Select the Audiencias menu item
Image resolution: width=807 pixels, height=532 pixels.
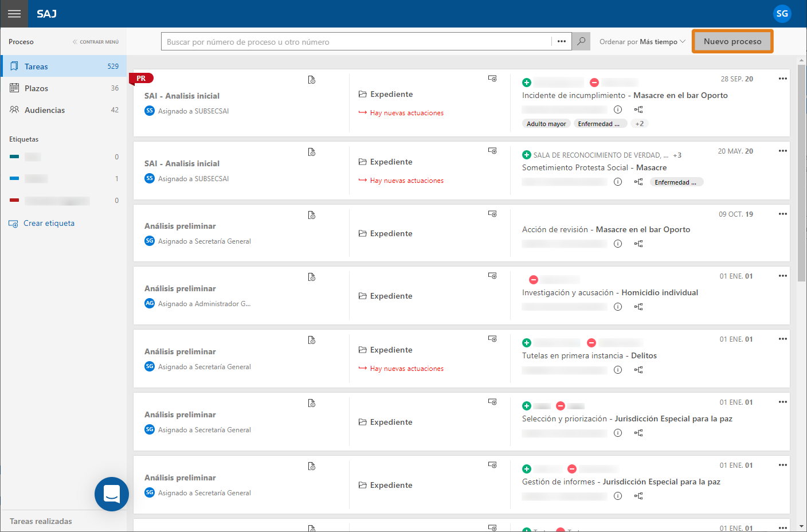point(64,110)
